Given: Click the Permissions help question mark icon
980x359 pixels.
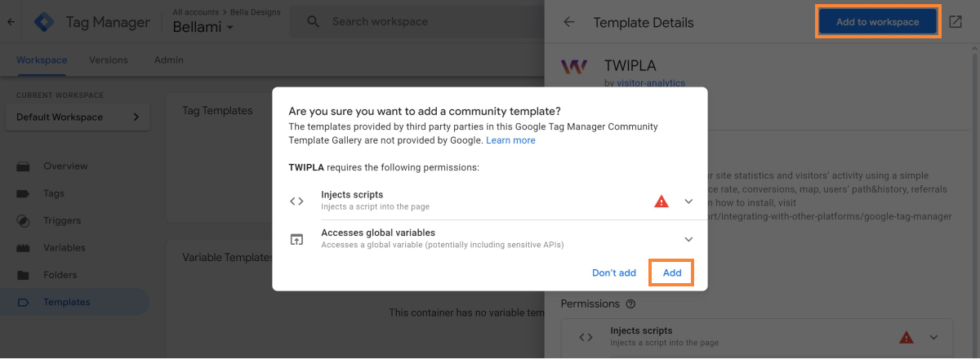Looking at the screenshot, I should click(x=630, y=304).
